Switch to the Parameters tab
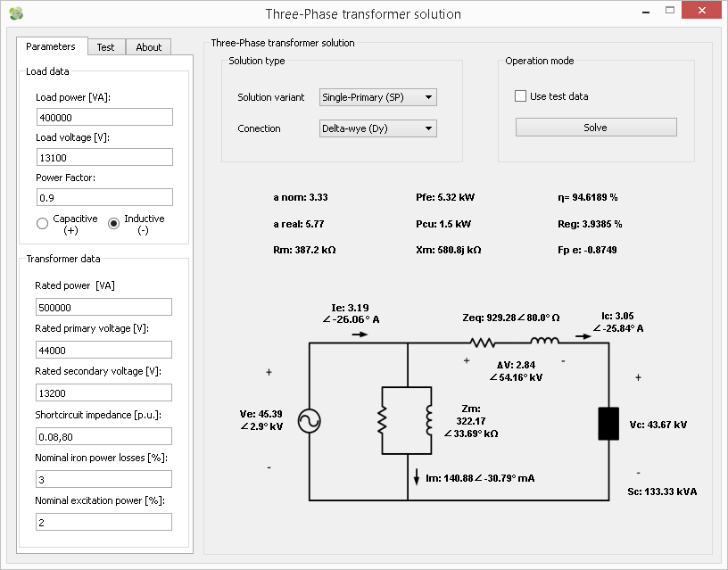This screenshot has width=728, height=570. click(x=51, y=46)
